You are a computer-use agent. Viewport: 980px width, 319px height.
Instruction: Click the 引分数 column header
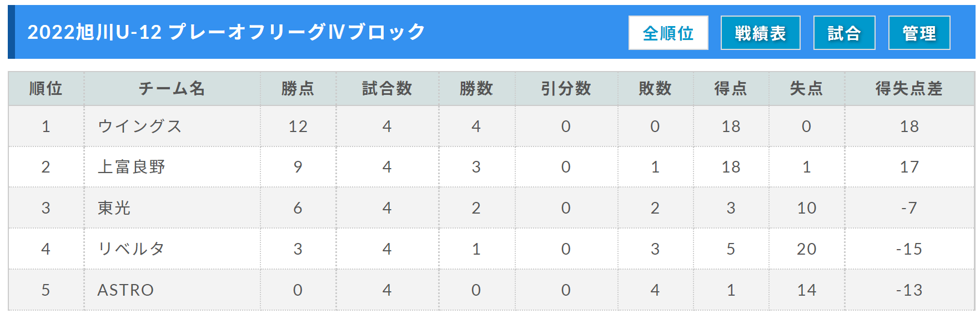[566, 88]
